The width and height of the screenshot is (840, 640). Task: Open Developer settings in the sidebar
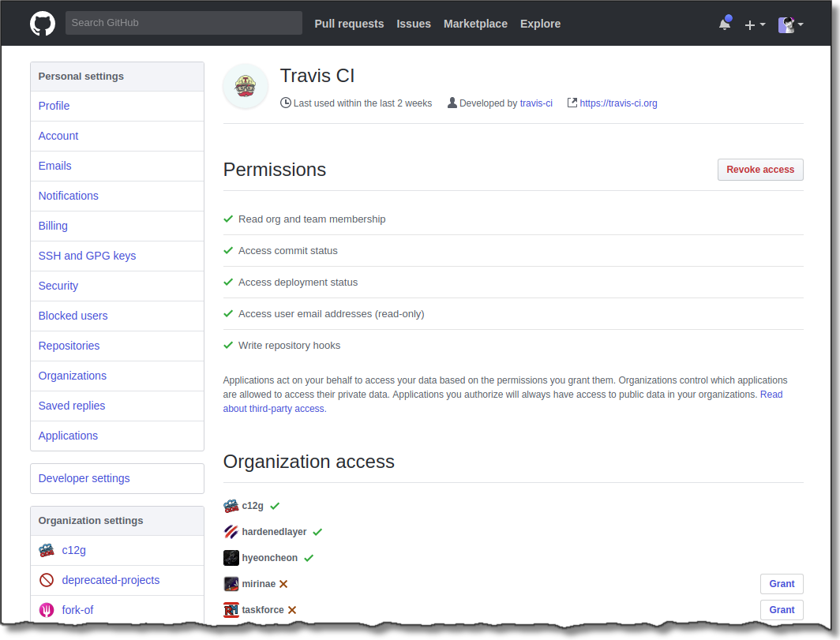click(x=84, y=478)
